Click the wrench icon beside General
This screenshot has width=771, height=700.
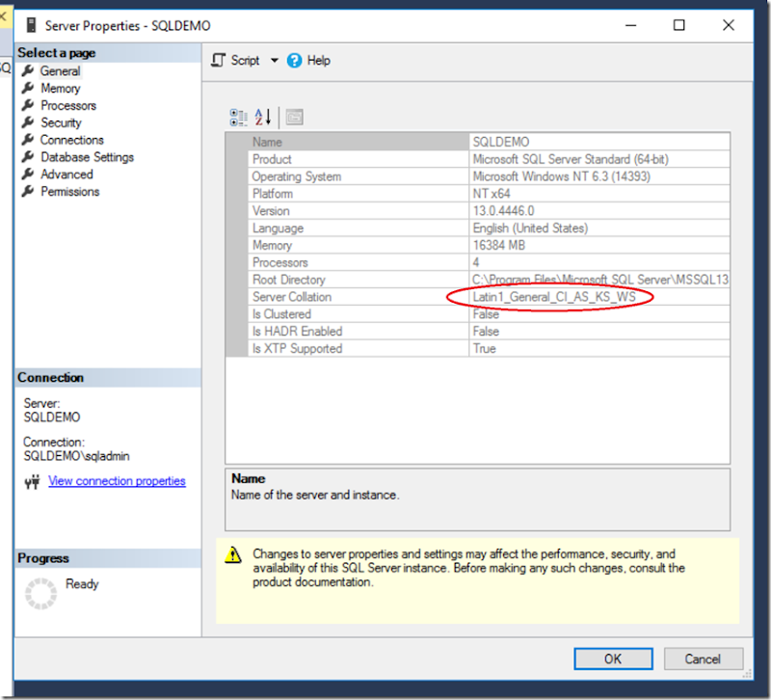pos(28,70)
